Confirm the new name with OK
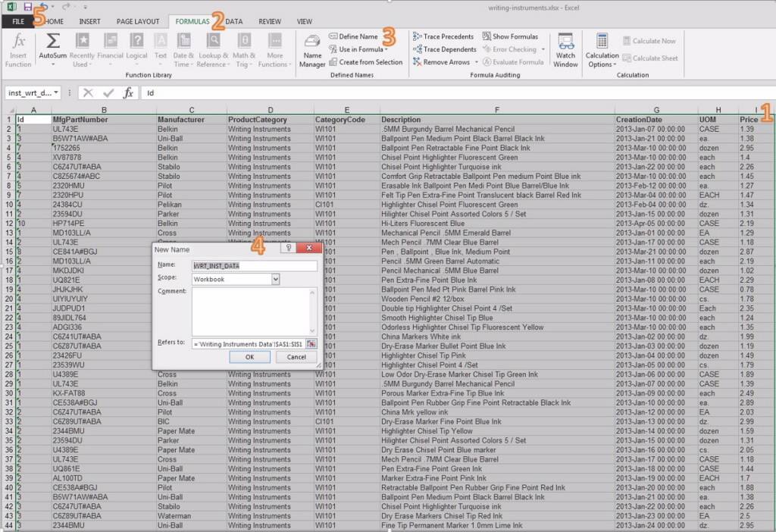This screenshot has height=532, width=776. coord(249,356)
